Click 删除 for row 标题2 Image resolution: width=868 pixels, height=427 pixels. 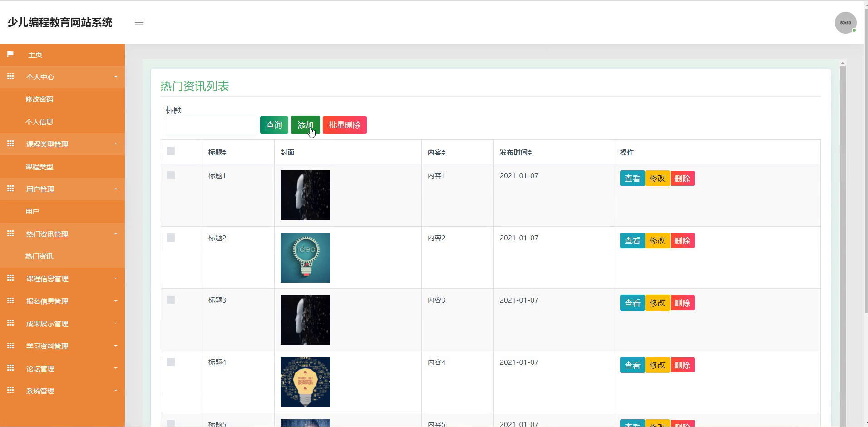[x=682, y=241]
